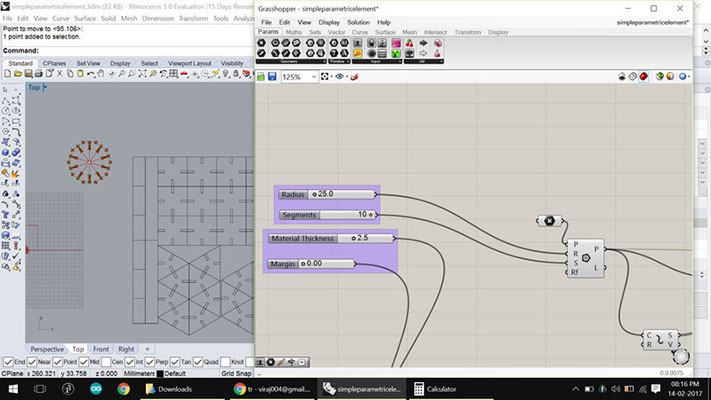Toggle the Near osnap checkbox
711x400 pixels.
(x=32, y=362)
